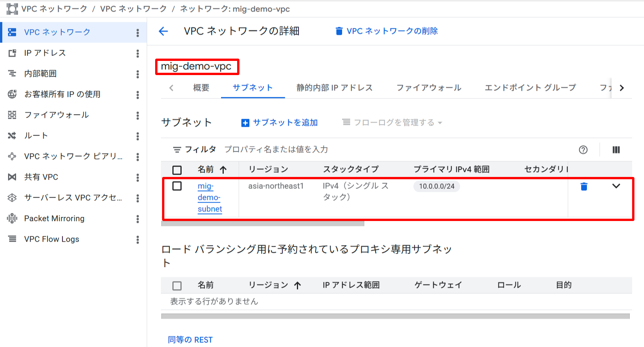This screenshot has width=644, height=347.
Task: Expand the mig-demo-subnet row chevron
Action: point(616,186)
